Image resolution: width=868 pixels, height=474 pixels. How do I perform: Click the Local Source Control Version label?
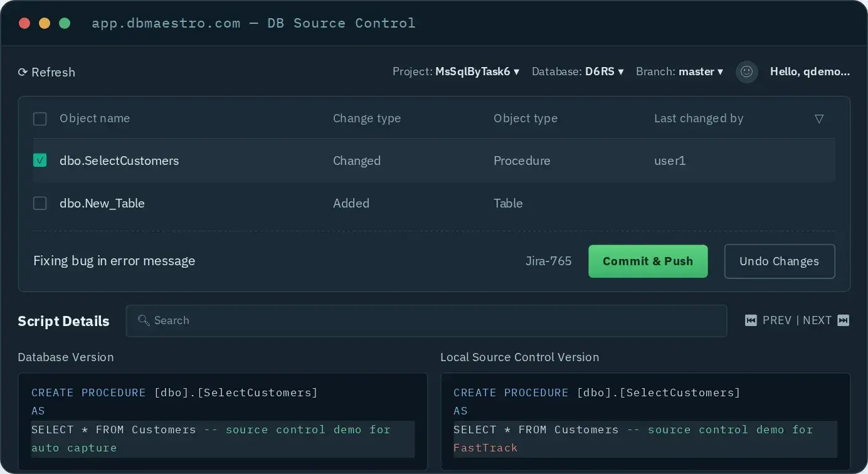point(520,357)
